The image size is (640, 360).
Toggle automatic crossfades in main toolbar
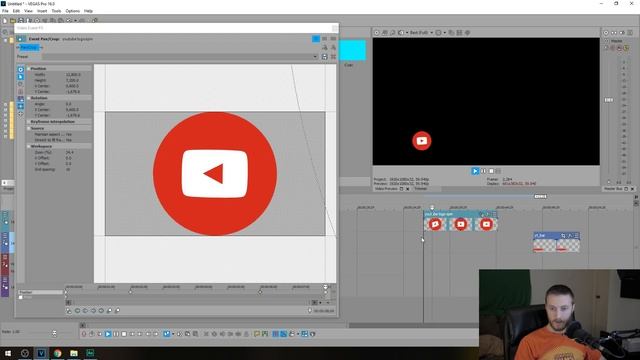[x=283, y=334]
